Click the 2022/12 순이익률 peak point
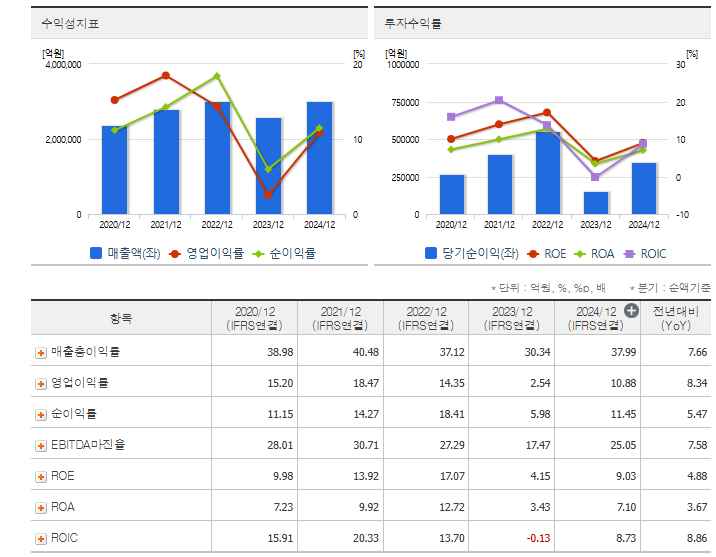716x557 pixels. tap(217, 76)
